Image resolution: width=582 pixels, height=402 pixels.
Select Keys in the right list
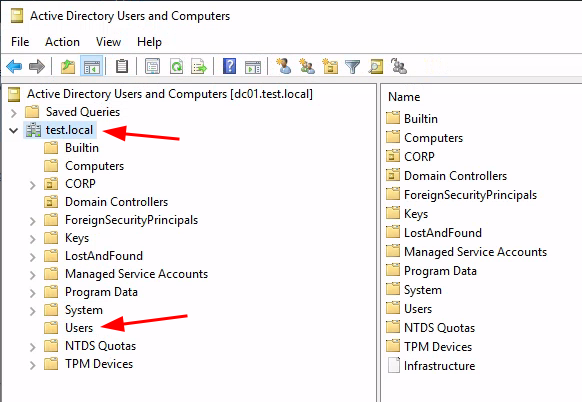[x=416, y=214]
